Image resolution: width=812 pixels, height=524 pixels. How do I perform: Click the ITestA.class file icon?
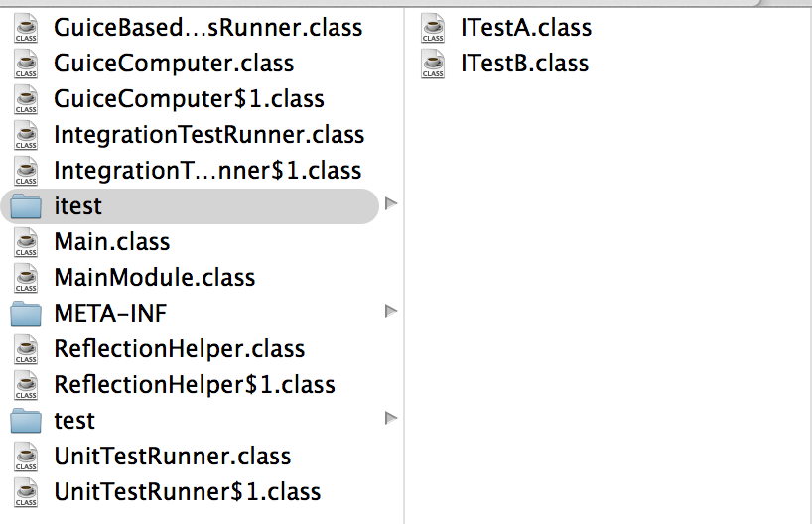(x=433, y=28)
